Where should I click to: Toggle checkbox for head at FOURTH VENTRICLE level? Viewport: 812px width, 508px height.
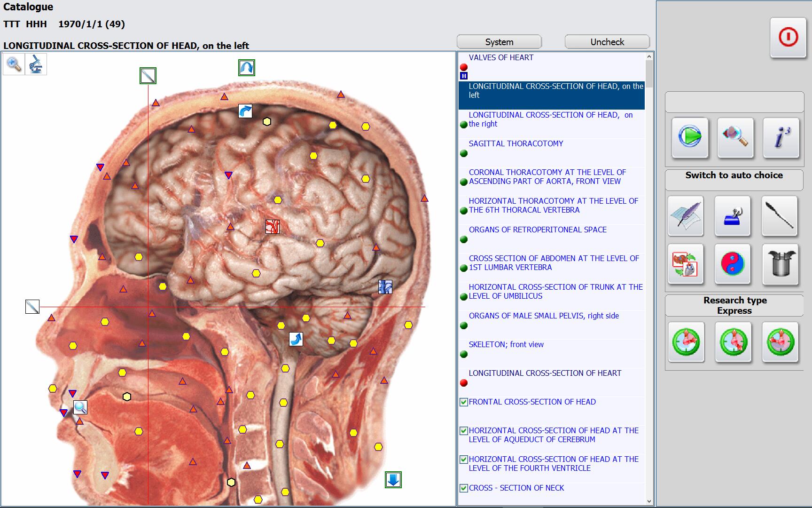pyautogui.click(x=464, y=460)
